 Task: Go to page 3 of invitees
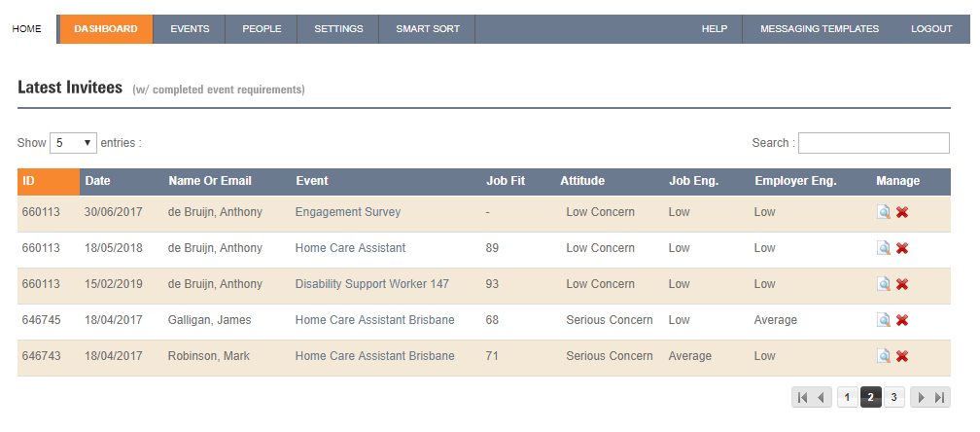(x=893, y=397)
